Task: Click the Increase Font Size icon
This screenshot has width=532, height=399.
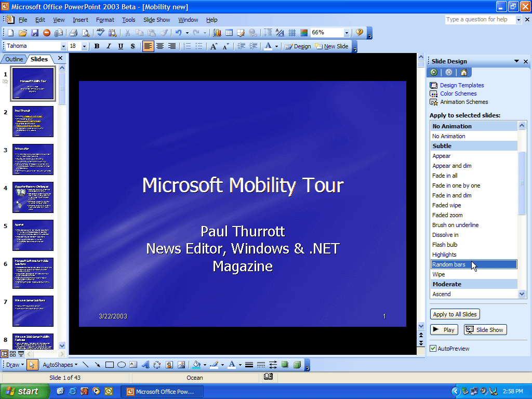Action: pyautogui.click(x=214, y=46)
